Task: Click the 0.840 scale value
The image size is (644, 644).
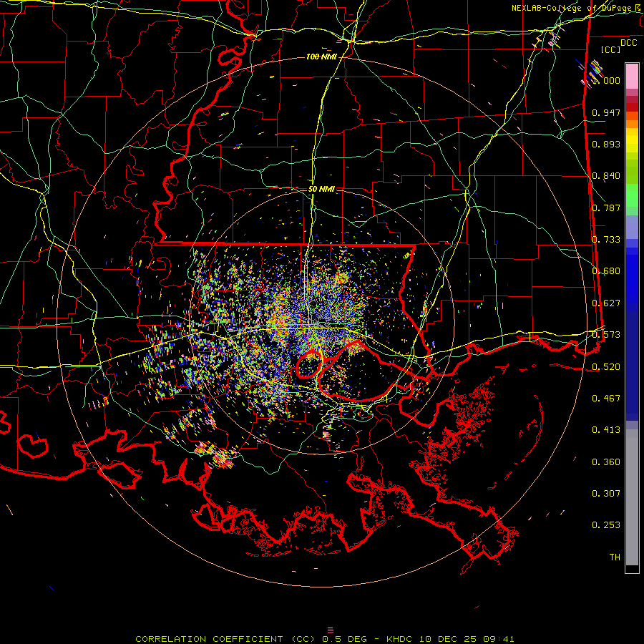Action: click(606, 176)
